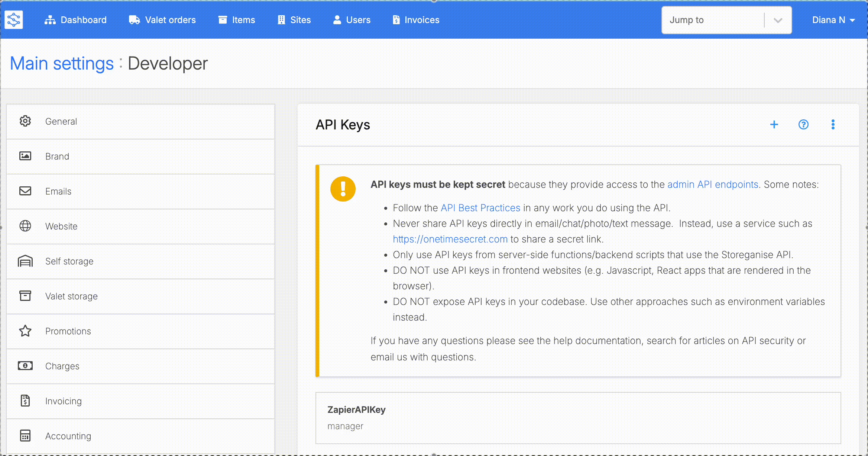The width and height of the screenshot is (868, 456).
Task: Expand the Jump to dropdown arrow
Action: pyautogui.click(x=778, y=20)
